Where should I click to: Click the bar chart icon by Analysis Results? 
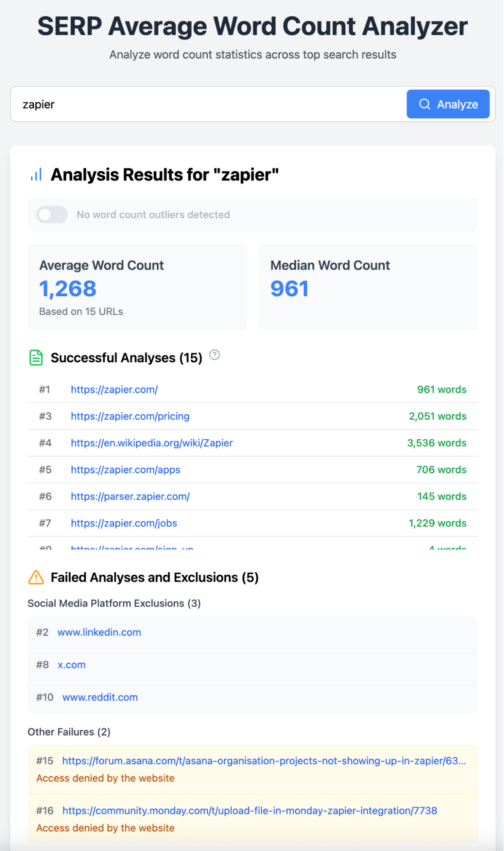36,175
